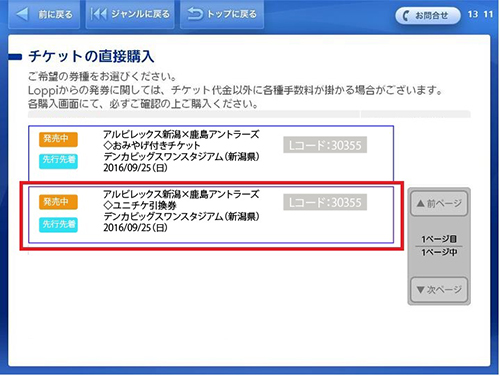
Task: Go to next page with ▼次ページ
Action: pyautogui.click(x=439, y=290)
